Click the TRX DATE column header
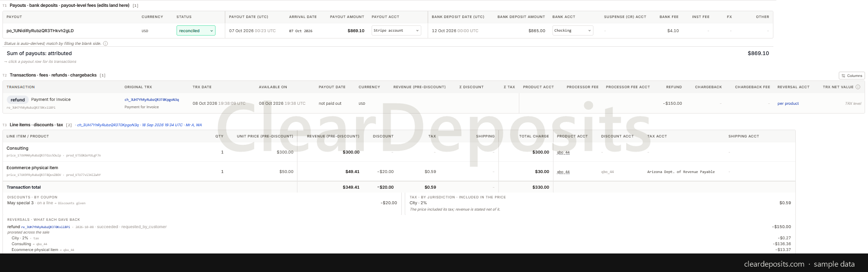This screenshot has height=272, width=868. pyautogui.click(x=202, y=87)
